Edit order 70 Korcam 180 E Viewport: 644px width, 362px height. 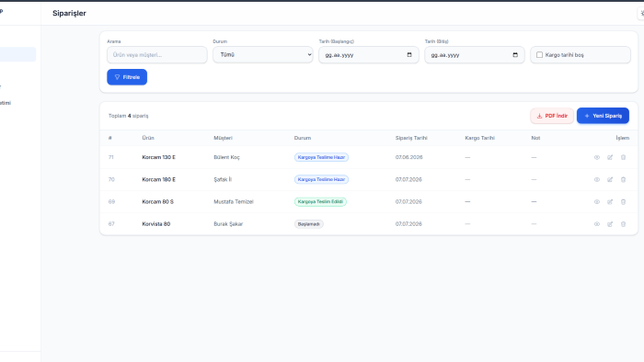click(x=610, y=179)
